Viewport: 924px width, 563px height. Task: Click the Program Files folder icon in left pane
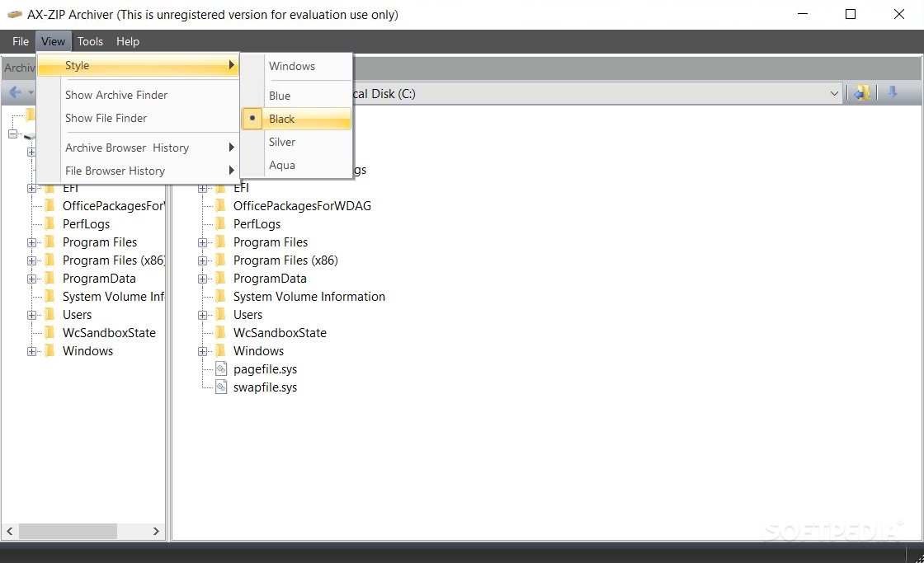tap(50, 242)
